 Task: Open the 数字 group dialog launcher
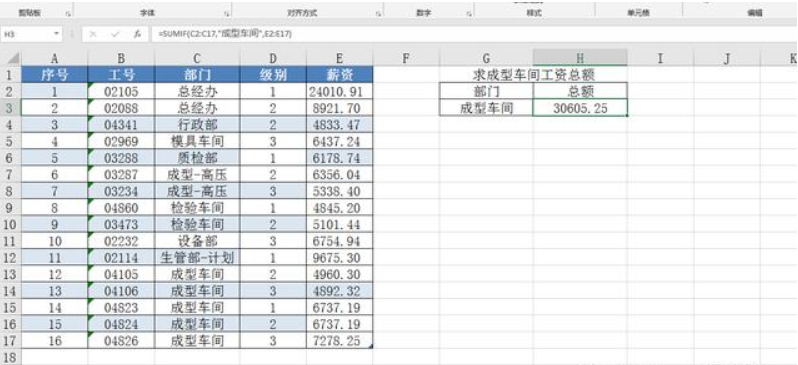[x=469, y=14]
